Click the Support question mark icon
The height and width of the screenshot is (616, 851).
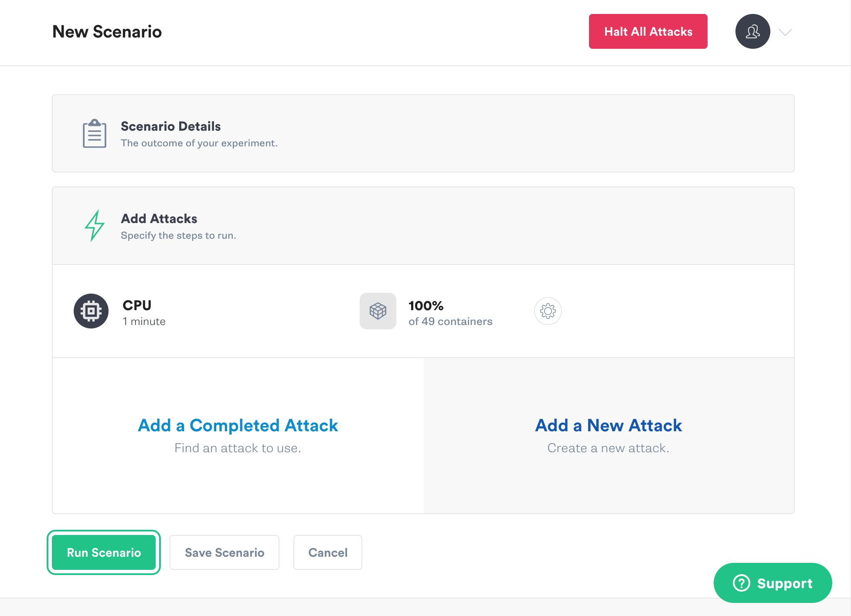(741, 583)
